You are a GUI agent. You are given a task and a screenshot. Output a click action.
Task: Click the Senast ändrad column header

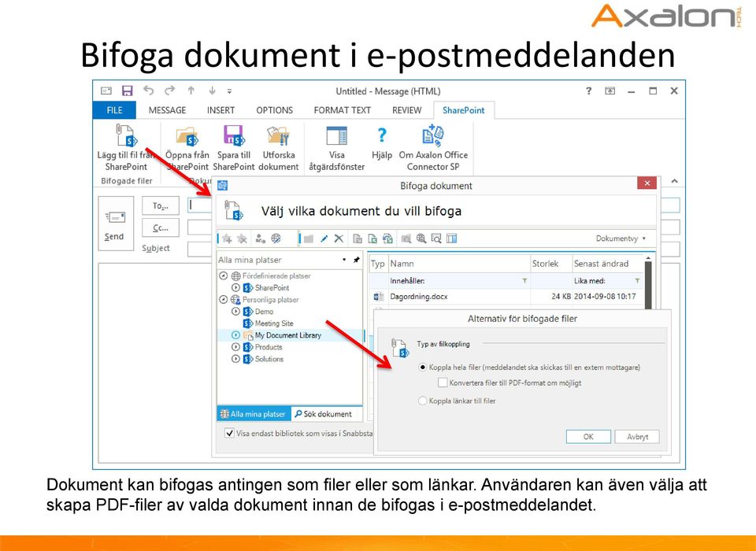607,264
